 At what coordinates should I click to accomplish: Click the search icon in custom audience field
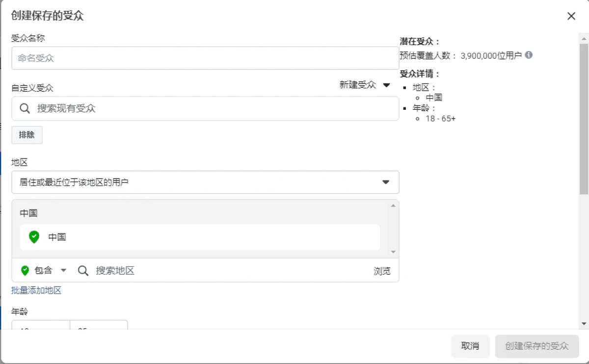25,108
